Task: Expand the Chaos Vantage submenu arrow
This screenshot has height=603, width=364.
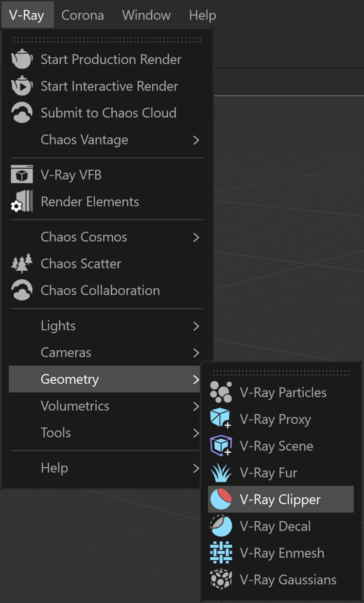Action: [x=196, y=140]
